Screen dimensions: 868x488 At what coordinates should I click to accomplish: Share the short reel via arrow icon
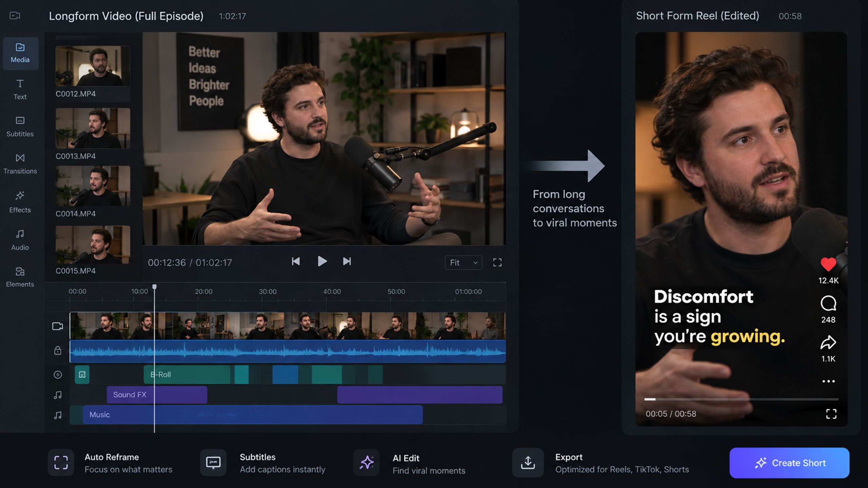pyautogui.click(x=828, y=342)
